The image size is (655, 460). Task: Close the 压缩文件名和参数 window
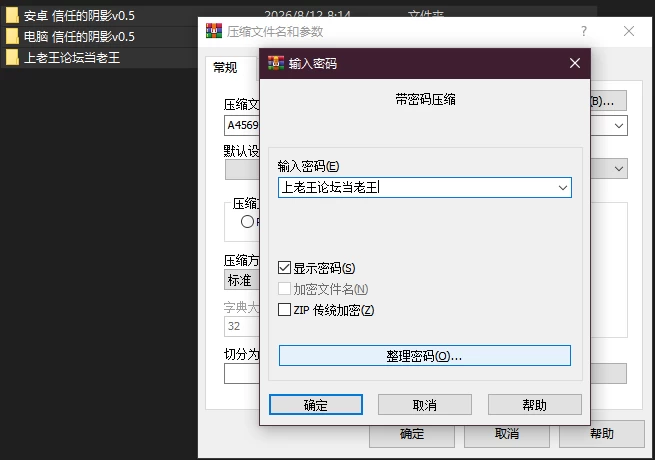629,31
